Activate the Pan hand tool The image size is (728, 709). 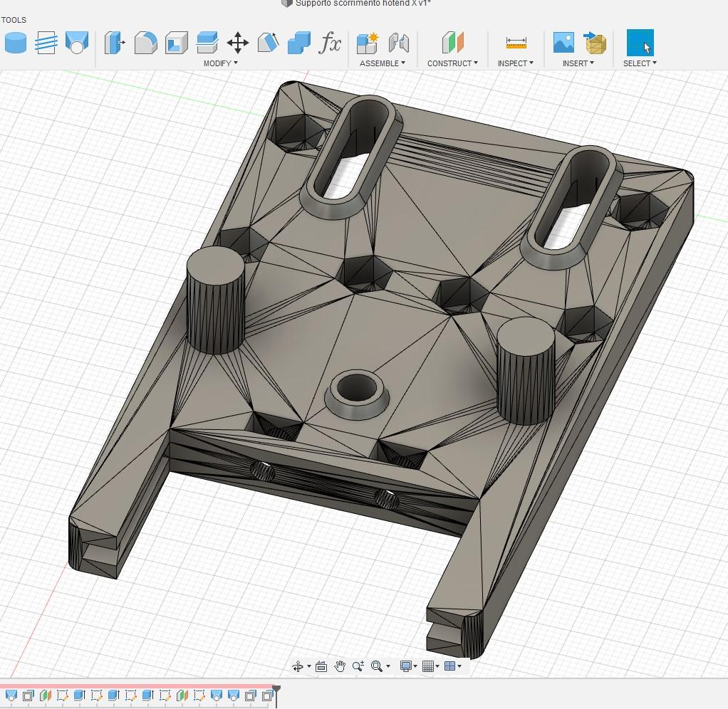click(x=340, y=667)
